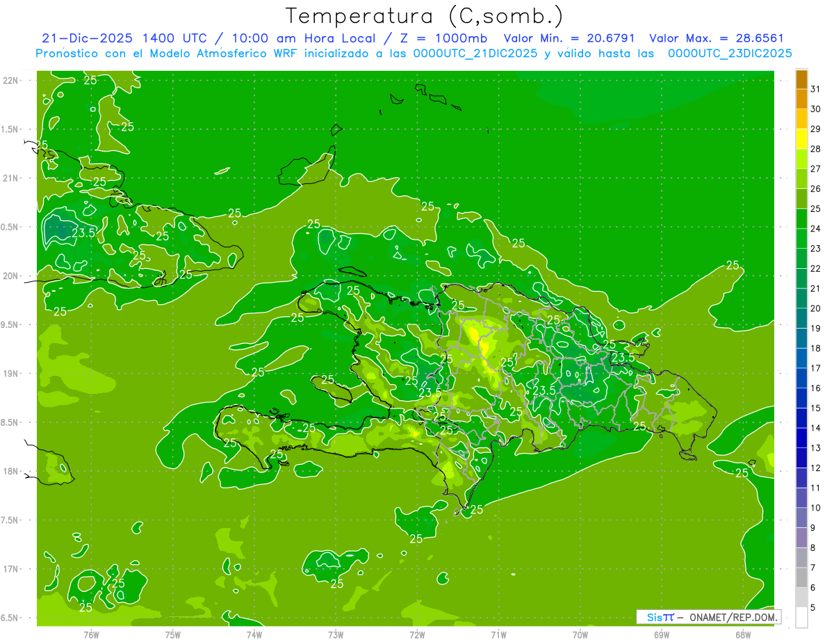Click the '18N' latitude axis label
The image size is (834, 644).
12,471
